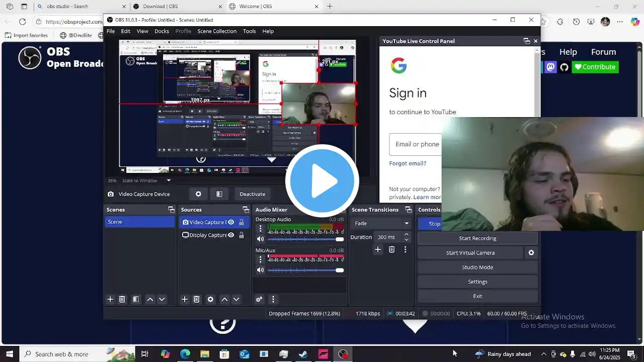Click Mastodon icon on OBS website
644x362 pixels.
551,67
